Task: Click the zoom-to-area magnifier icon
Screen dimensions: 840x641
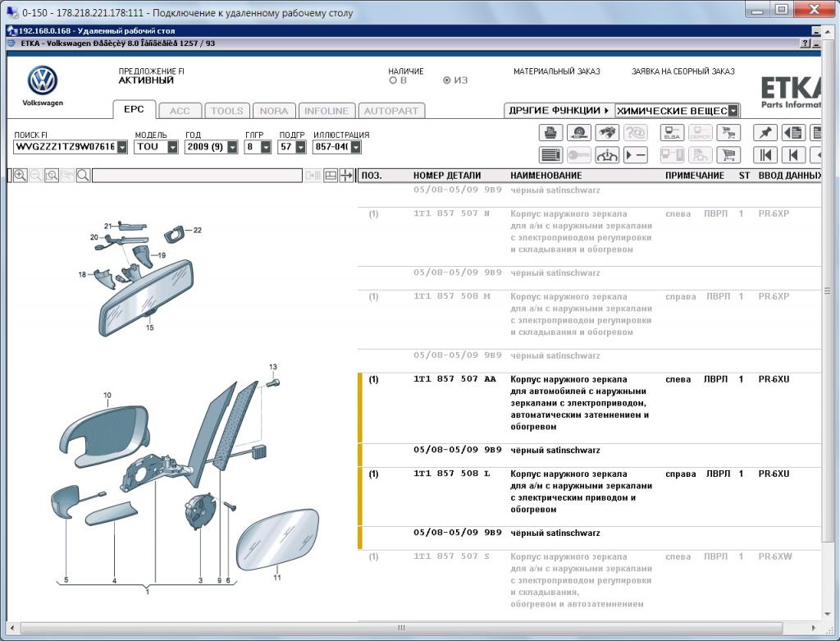Action: 52,176
